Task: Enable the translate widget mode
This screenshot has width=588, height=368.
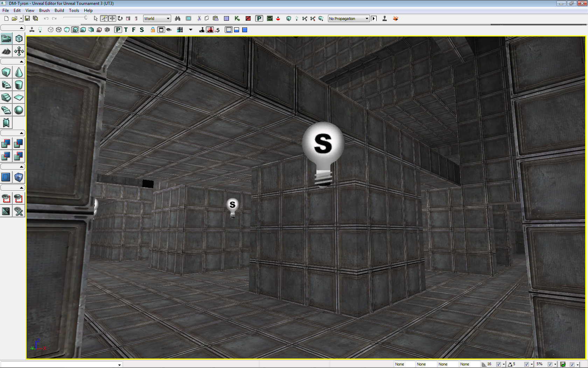Action: (112, 19)
